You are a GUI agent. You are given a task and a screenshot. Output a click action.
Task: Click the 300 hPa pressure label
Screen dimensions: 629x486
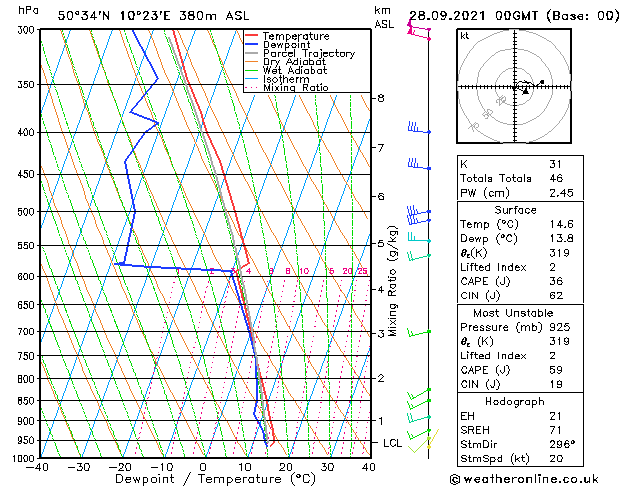pyautogui.click(x=28, y=30)
